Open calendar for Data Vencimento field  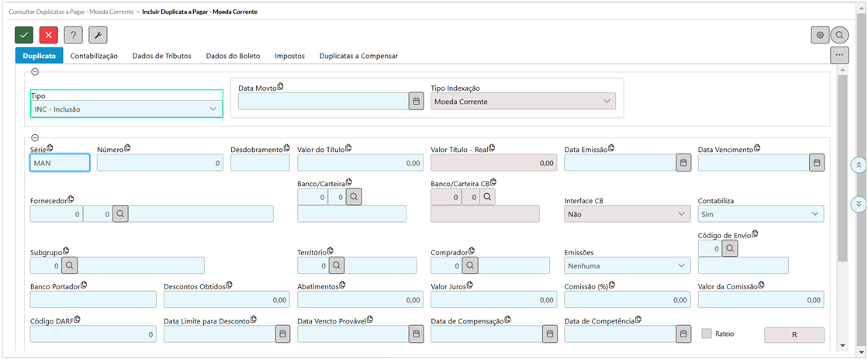pyautogui.click(x=816, y=162)
